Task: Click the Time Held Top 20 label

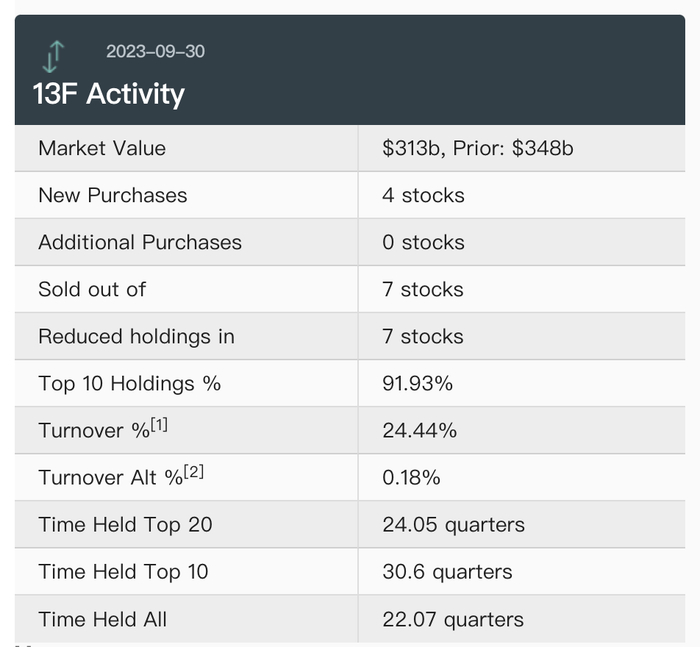Action: click(x=125, y=524)
